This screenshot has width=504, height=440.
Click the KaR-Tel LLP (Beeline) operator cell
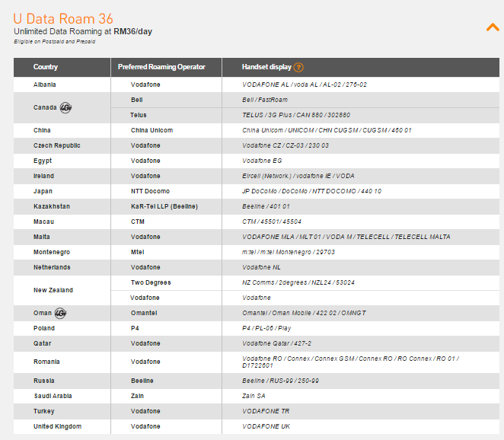click(x=164, y=206)
